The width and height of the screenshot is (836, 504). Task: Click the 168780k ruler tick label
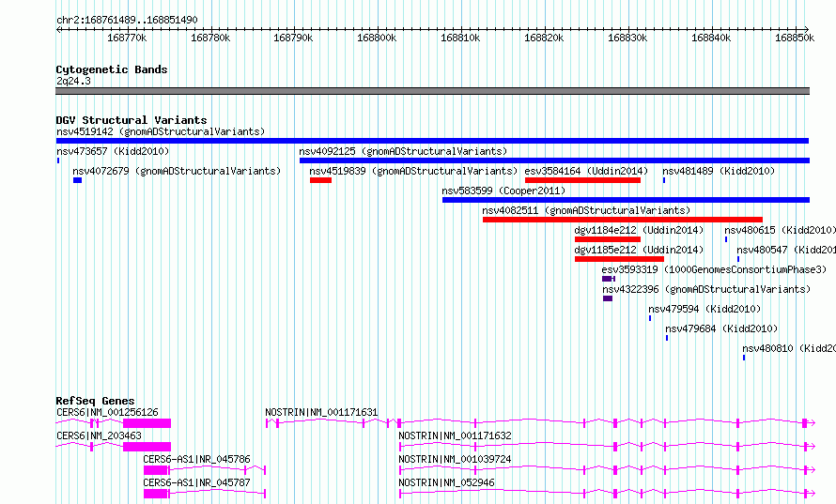tap(210, 38)
